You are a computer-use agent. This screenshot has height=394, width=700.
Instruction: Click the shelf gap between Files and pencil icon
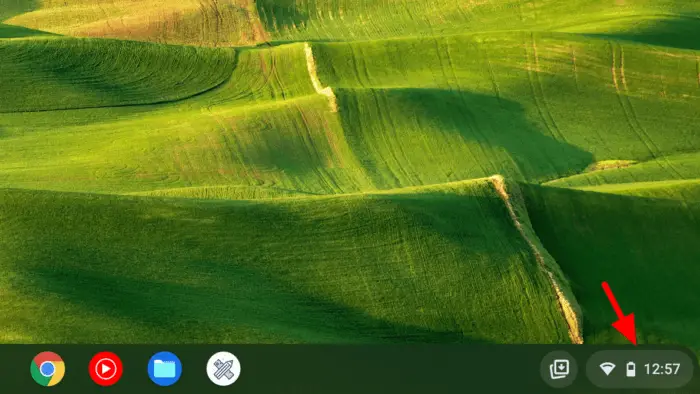[194, 369]
